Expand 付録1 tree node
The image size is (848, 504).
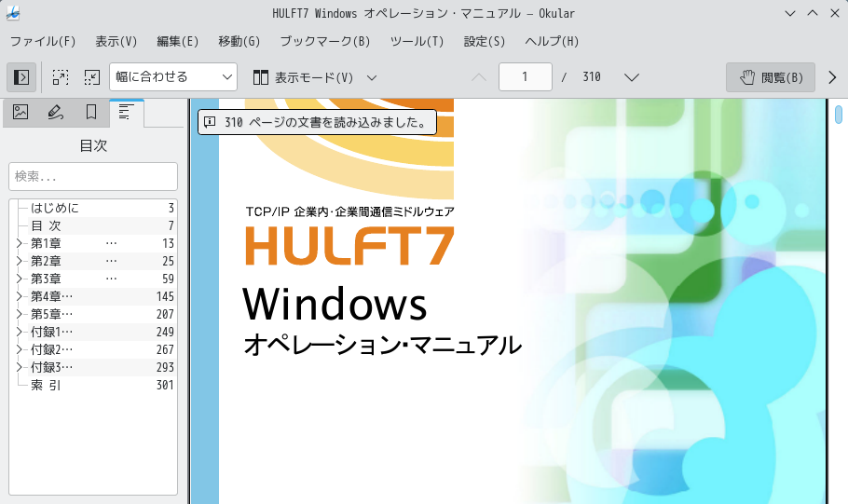pos(19,332)
